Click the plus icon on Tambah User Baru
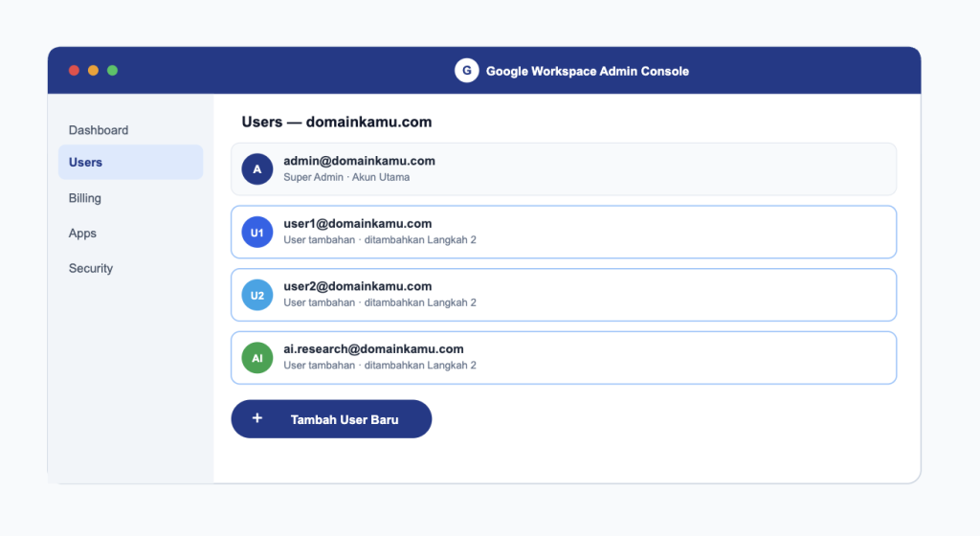Viewport: 980px width, 536px height. tap(256, 418)
